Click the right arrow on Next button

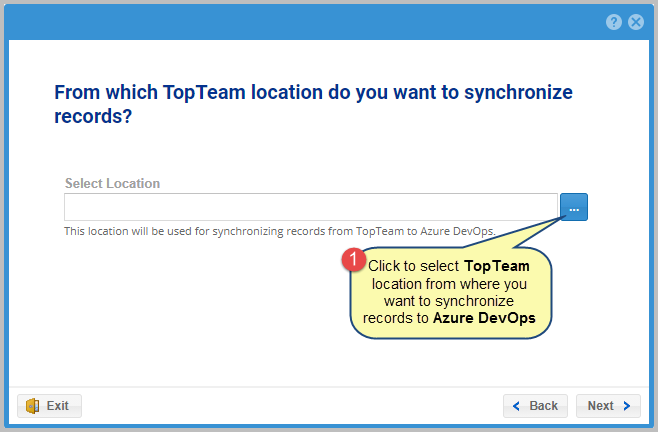(627, 406)
